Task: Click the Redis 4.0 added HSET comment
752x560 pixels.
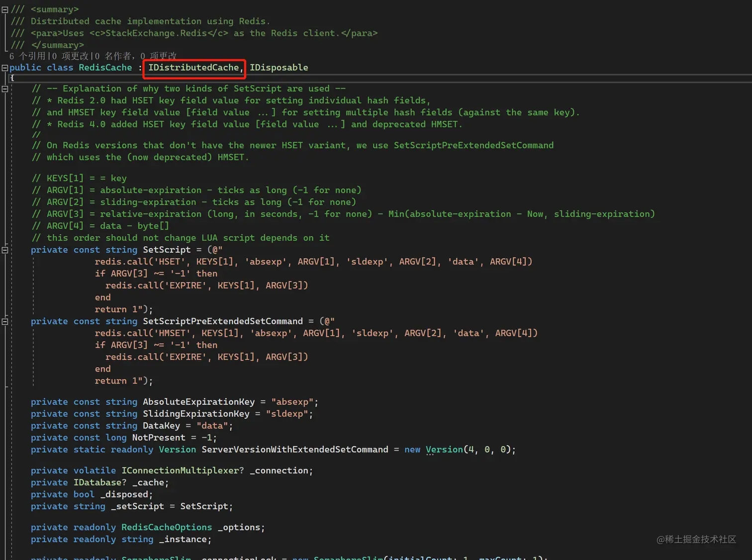Action: tap(247, 124)
